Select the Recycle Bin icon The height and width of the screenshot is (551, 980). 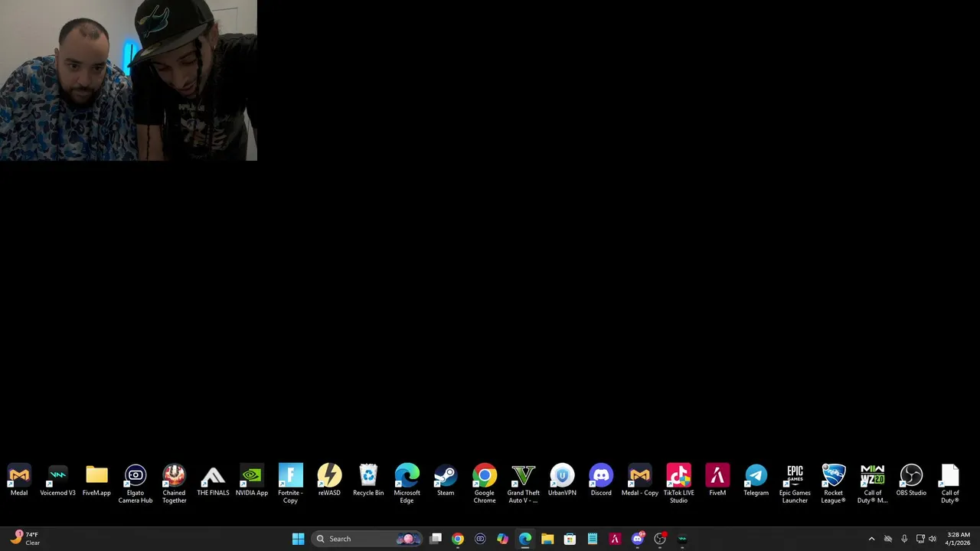(x=368, y=481)
